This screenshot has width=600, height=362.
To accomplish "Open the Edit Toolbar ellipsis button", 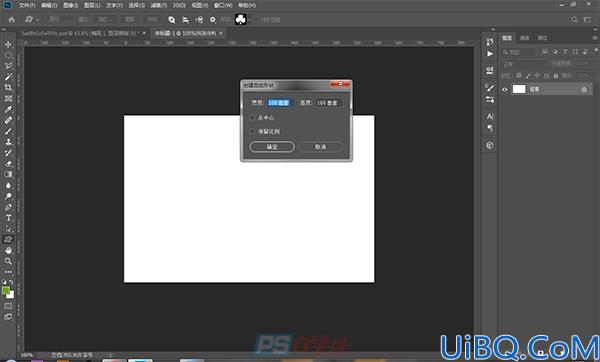I will pyautogui.click(x=8, y=272).
